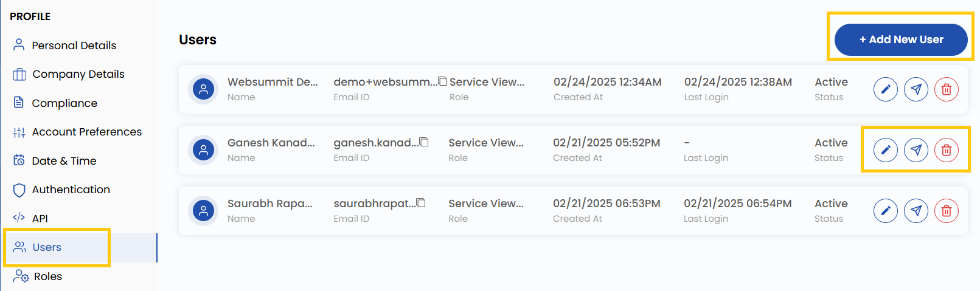The image size is (980, 291).
Task: Open the Compliance page
Action: click(x=64, y=103)
